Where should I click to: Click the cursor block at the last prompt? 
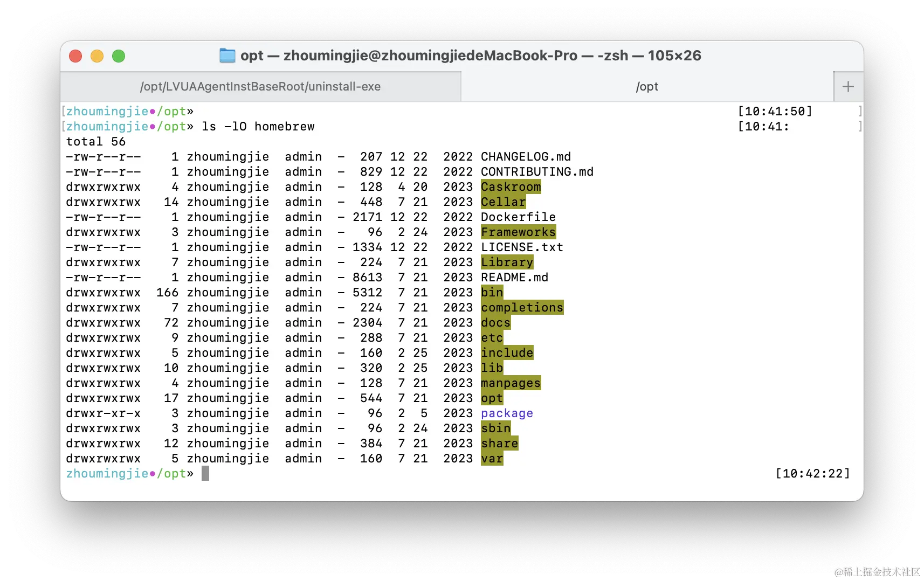point(205,474)
